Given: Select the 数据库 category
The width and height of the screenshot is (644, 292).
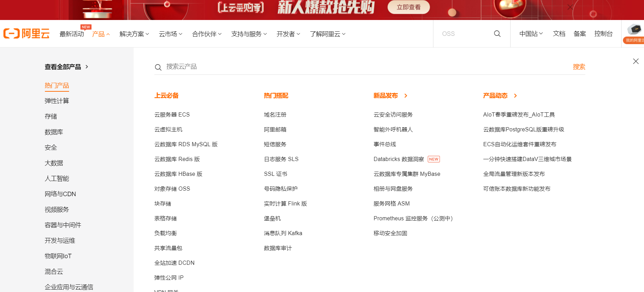Looking at the screenshot, I should 54,132.
